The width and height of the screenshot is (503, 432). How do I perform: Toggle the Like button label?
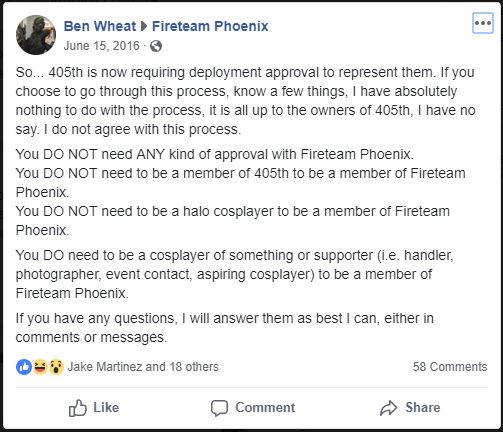106,407
